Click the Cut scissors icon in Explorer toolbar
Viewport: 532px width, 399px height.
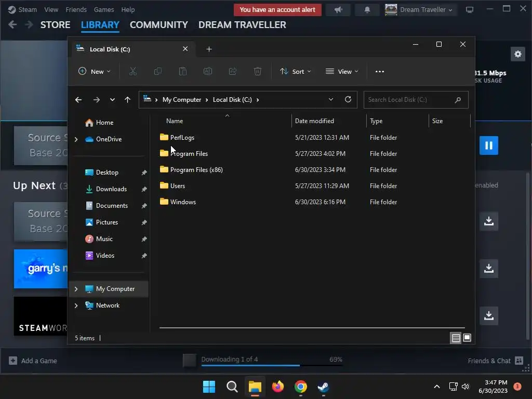(x=132, y=71)
